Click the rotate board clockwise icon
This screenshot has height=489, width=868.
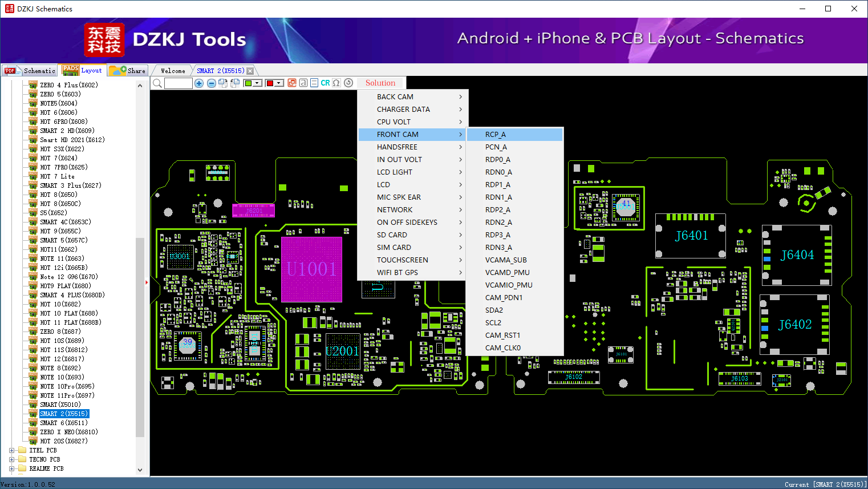point(223,83)
